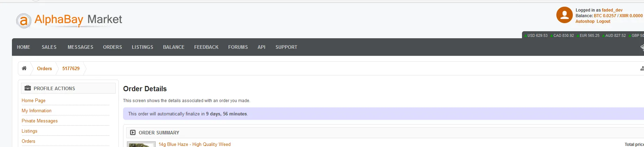Click the AlphaBay Market logo
Viewport: 644px width, 147px height.
pos(69,20)
